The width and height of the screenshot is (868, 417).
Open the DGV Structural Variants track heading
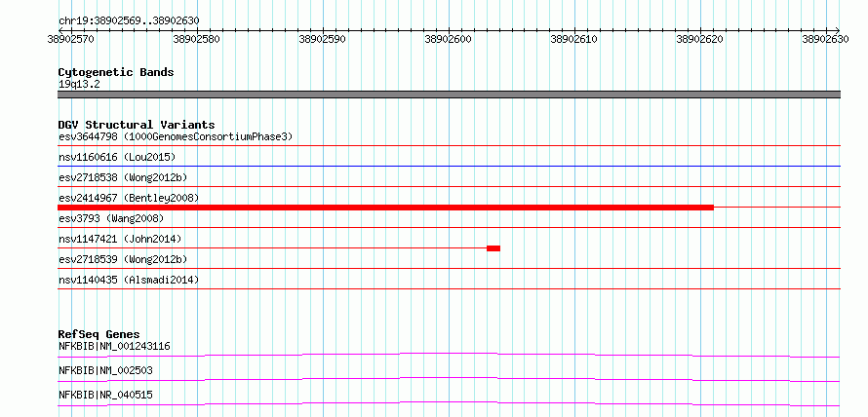pyautogui.click(x=137, y=125)
